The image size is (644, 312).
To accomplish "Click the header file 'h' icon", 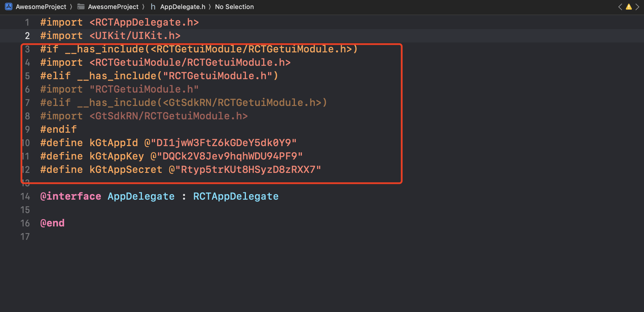I will 153,7.
